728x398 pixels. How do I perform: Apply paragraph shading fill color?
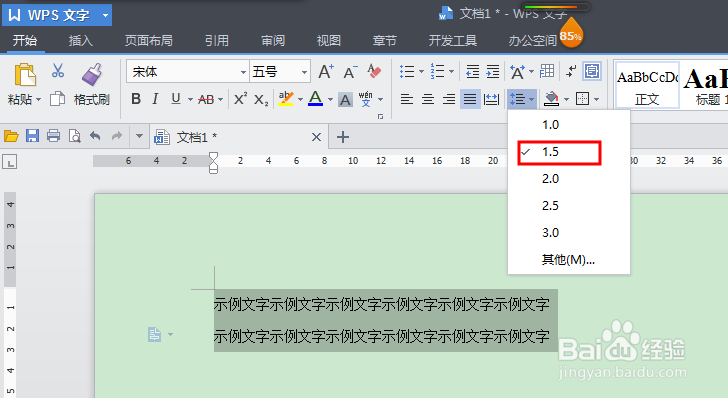551,99
